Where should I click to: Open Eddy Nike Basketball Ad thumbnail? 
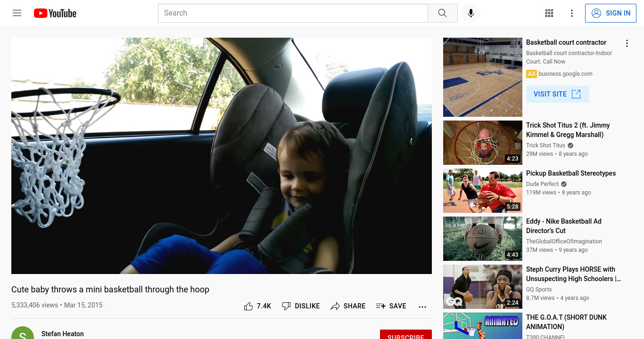[x=483, y=239]
